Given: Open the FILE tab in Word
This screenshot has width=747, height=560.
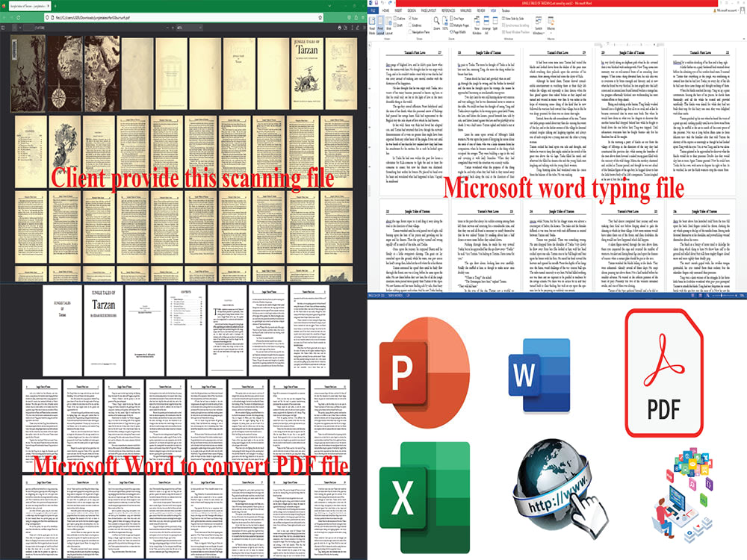Looking at the screenshot, I should 373,10.
